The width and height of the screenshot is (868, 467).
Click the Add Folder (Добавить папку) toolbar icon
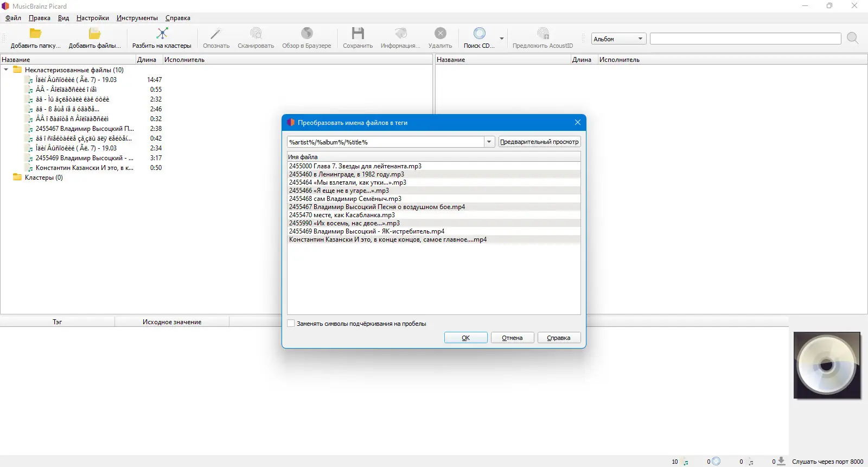36,34
